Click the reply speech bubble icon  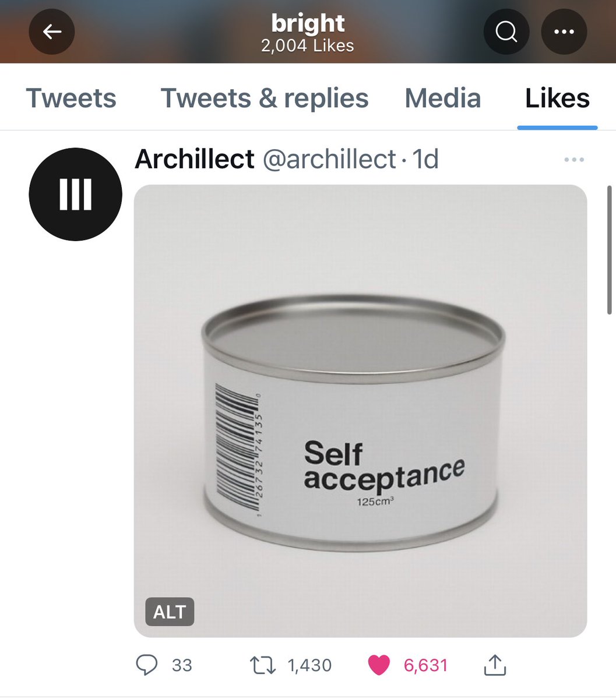(x=147, y=665)
